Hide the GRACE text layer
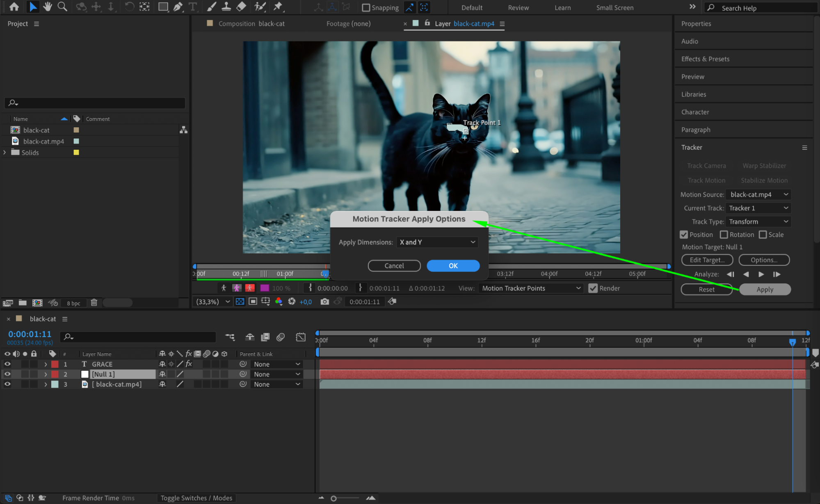This screenshot has width=820, height=504. click(7, 364)
